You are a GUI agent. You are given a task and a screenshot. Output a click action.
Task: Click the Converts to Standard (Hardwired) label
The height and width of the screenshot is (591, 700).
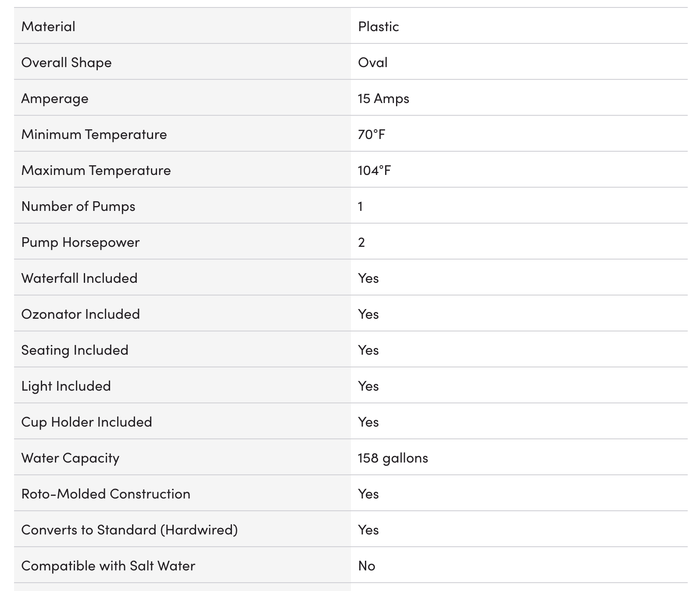[x=129, y=530]
